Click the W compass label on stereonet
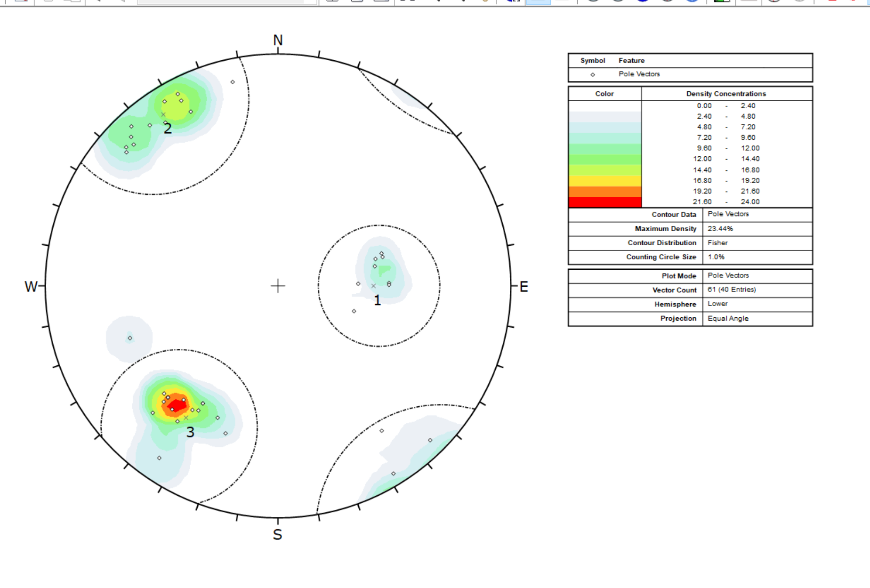Screen dimensions: 870x588 click(x=31, y=287)
